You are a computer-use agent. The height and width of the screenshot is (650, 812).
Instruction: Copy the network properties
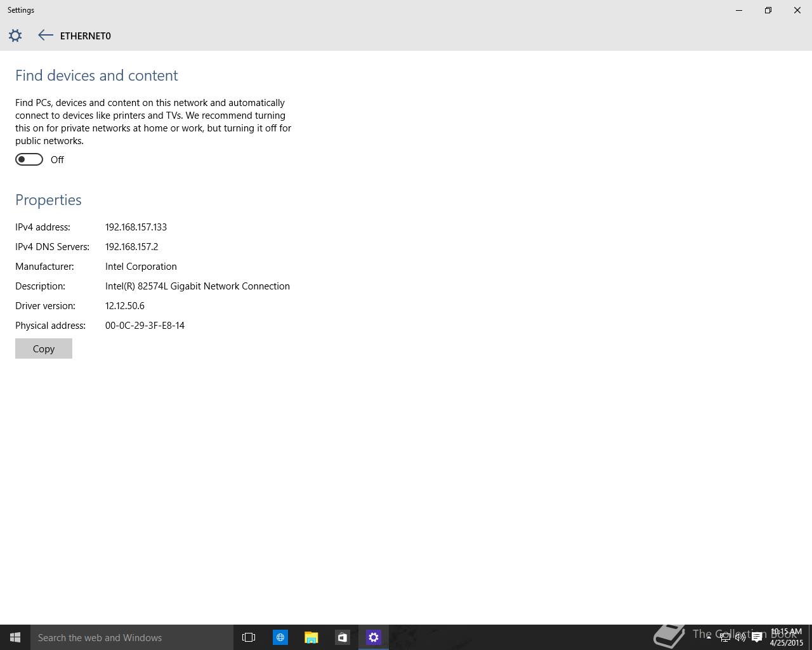point(44,348)
